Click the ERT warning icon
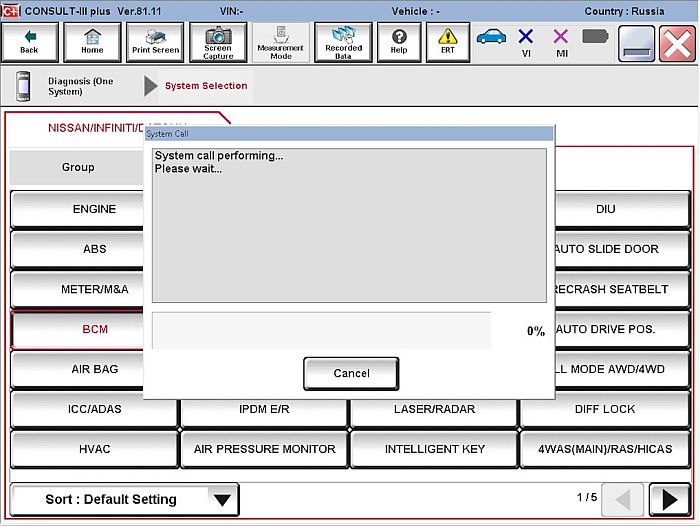The width and height of the screenshot is (700, 526). (448, 42)
